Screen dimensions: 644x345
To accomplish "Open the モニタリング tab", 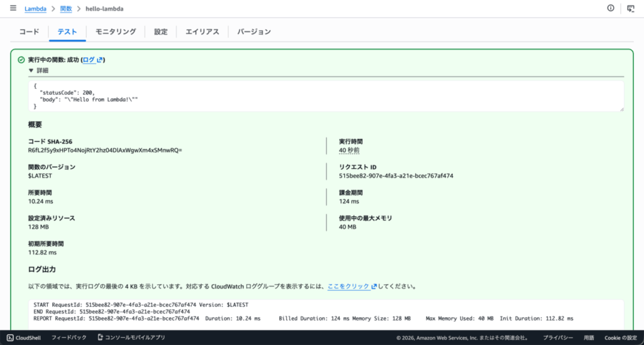I will [x=116, y=31].
